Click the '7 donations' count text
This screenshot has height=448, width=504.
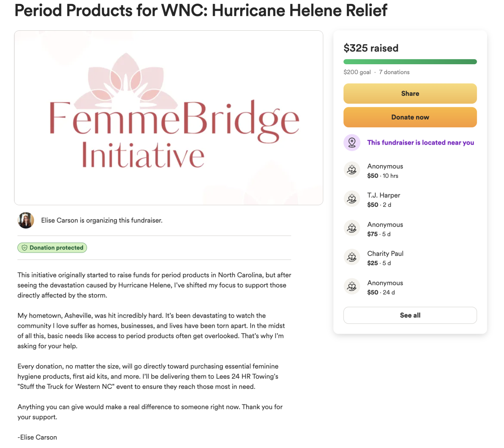(x=394, y=72)
